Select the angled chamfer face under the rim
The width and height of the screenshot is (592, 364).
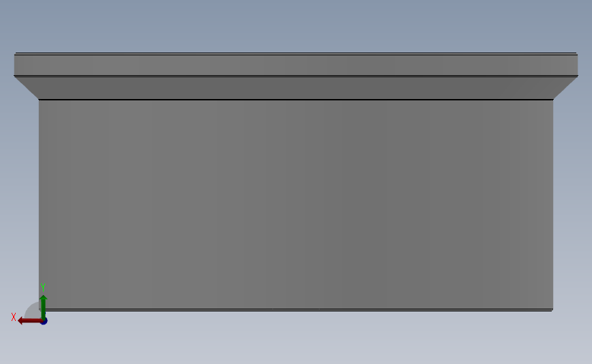click(296, 88)
